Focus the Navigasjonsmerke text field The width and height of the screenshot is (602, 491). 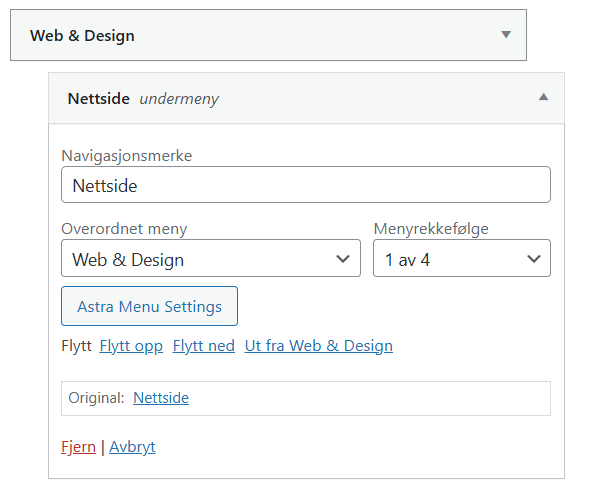coord(305,185)
